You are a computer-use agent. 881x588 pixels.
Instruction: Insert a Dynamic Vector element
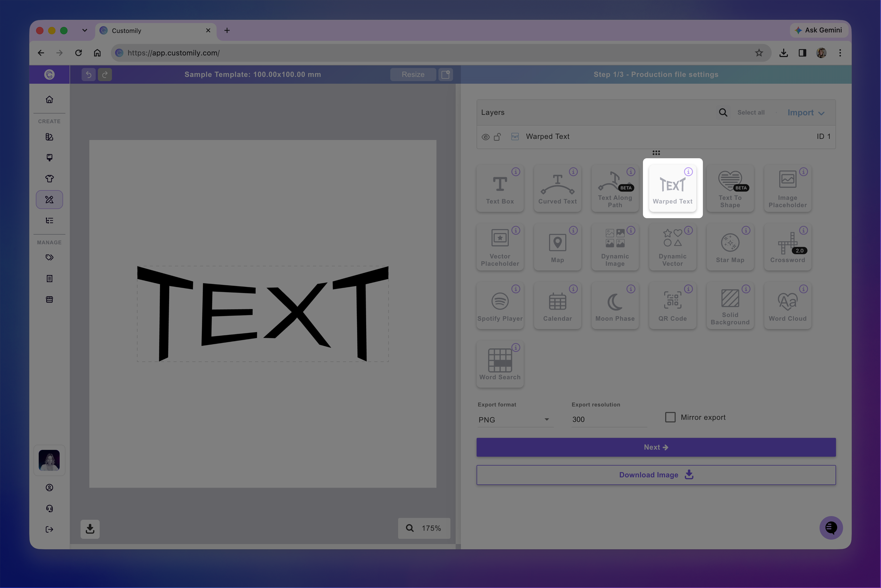[x=673, y=247]
